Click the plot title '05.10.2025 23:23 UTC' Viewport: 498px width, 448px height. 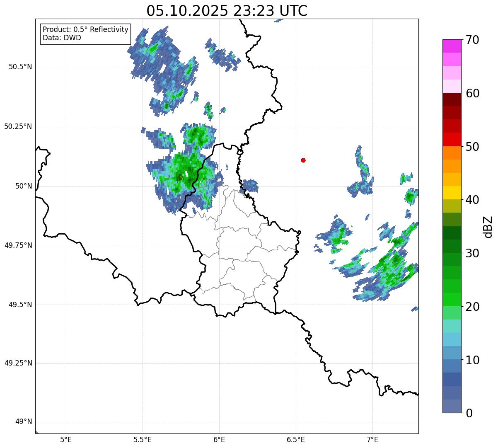point(227,11)
